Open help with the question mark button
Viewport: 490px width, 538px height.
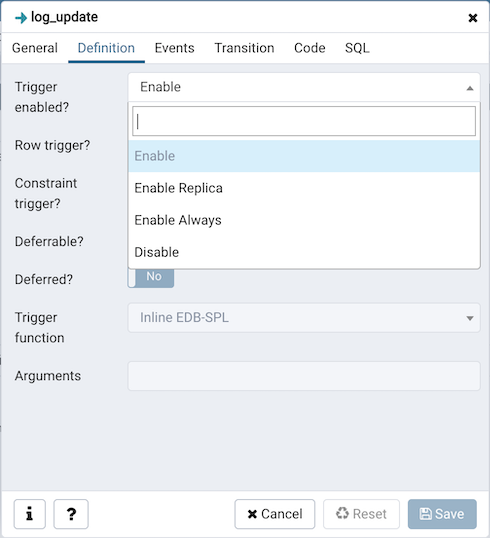click(x=71, y=514)
